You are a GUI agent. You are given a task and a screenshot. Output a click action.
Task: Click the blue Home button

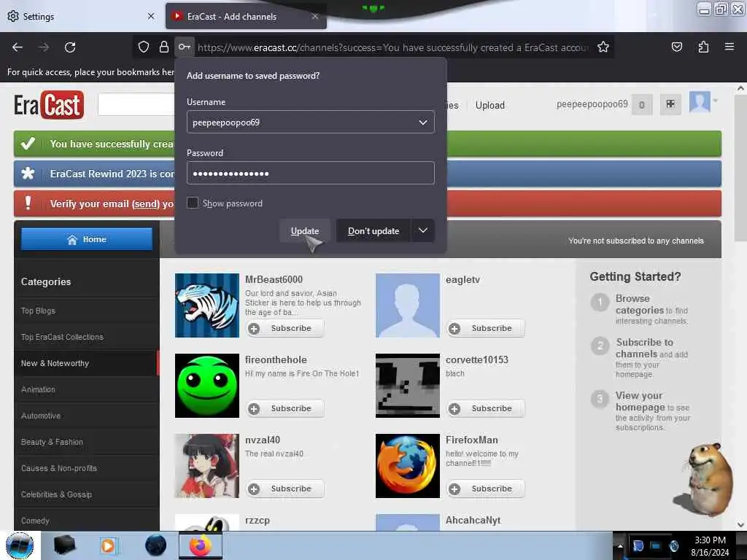pyautogui.click(x=87, y=239)
